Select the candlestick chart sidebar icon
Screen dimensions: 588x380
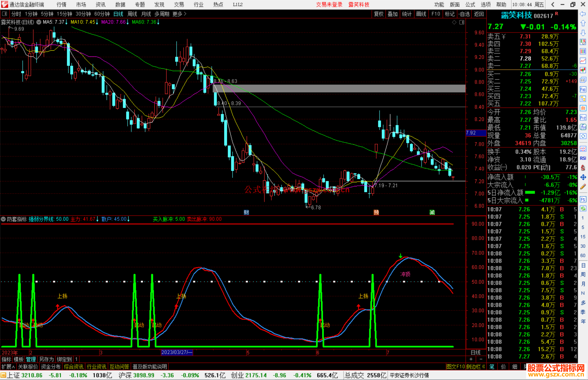point(583,70)
